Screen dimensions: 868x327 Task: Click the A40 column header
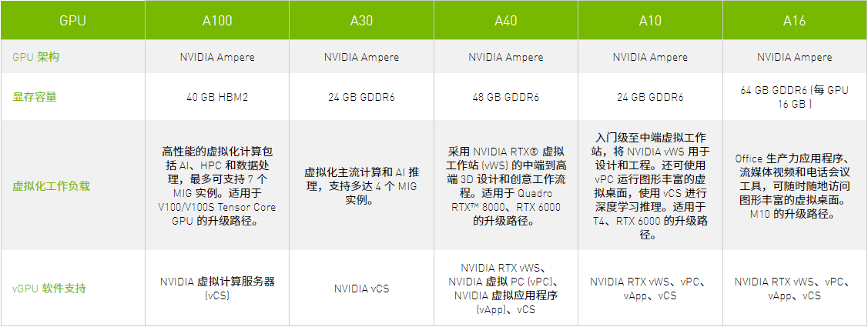pyautogui.click(x=505, y=21)
